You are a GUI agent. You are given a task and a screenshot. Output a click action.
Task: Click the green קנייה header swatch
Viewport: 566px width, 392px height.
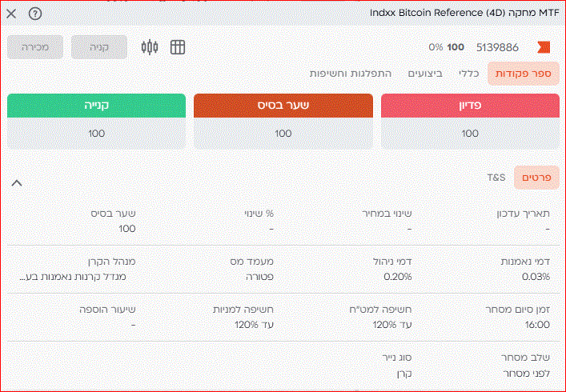96,106
